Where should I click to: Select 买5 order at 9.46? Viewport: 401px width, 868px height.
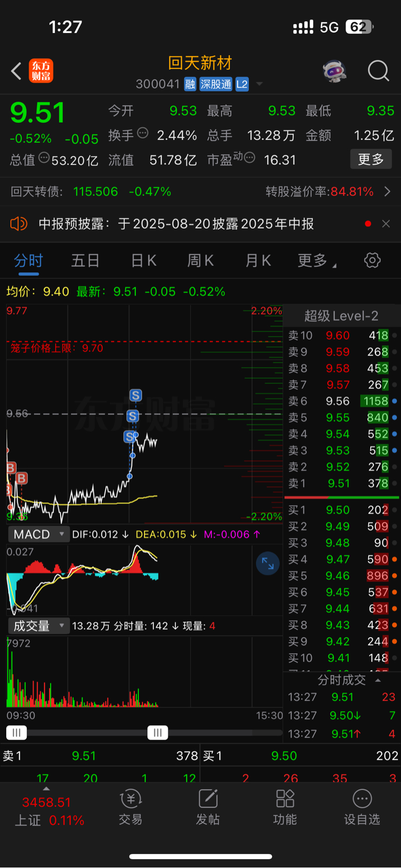(342, 576)
